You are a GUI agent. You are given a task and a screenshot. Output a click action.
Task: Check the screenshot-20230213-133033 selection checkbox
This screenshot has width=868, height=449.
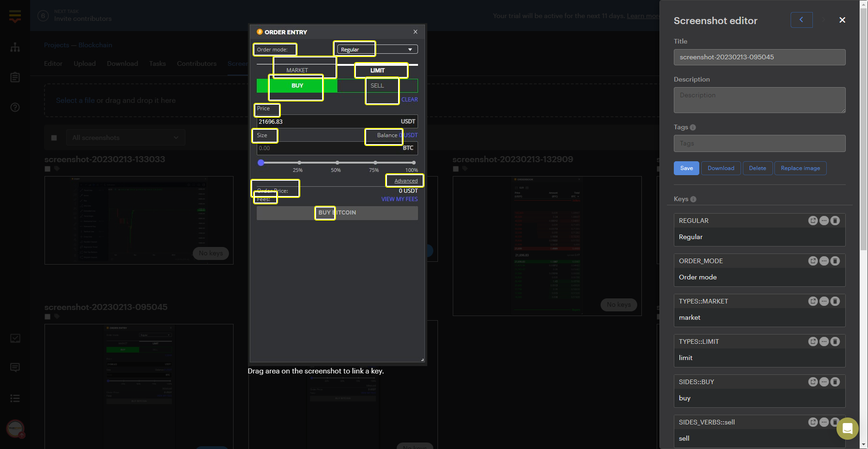[47, 169]
